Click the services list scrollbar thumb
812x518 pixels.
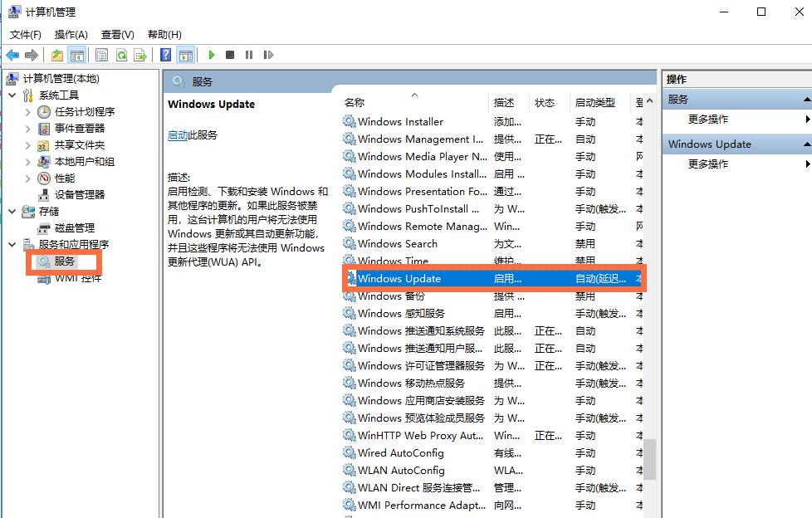tap(650, 459)
